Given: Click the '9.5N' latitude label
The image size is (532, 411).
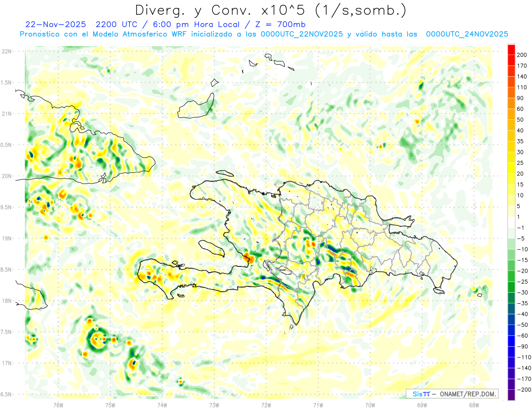Looking at the screenshot, I should [6, 207].
